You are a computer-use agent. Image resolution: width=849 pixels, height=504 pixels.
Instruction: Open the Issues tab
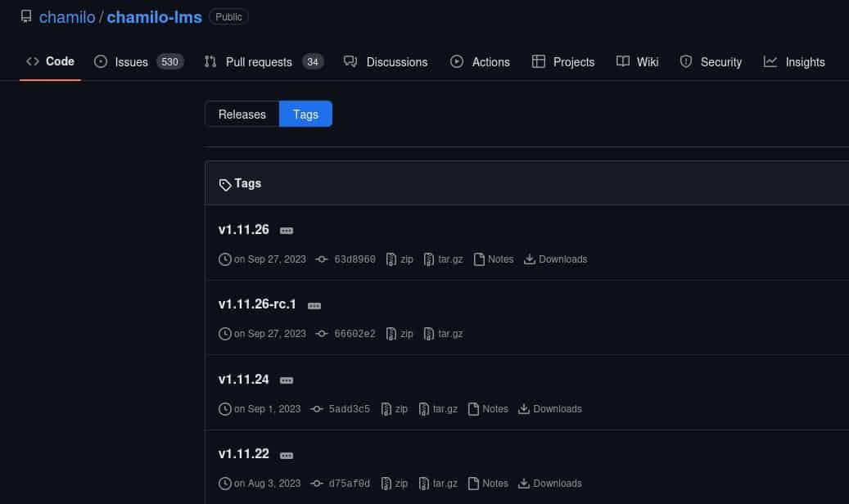(138, 61)
